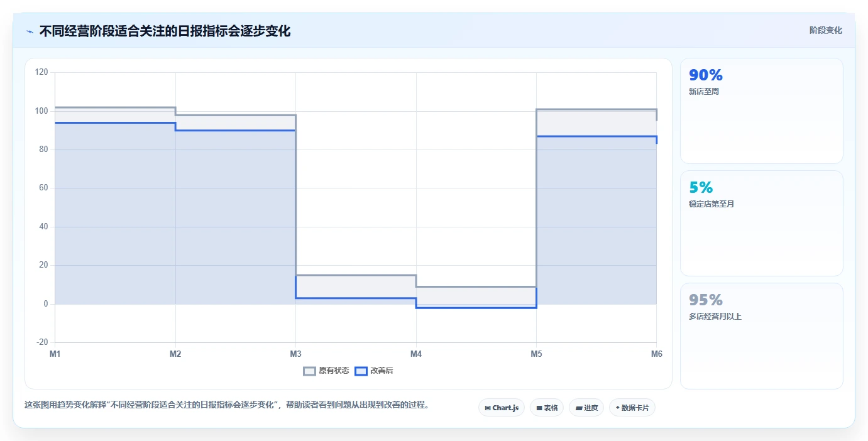Click the chart description sentence below the chart
The image size is (868, 441).
[228, 405]
